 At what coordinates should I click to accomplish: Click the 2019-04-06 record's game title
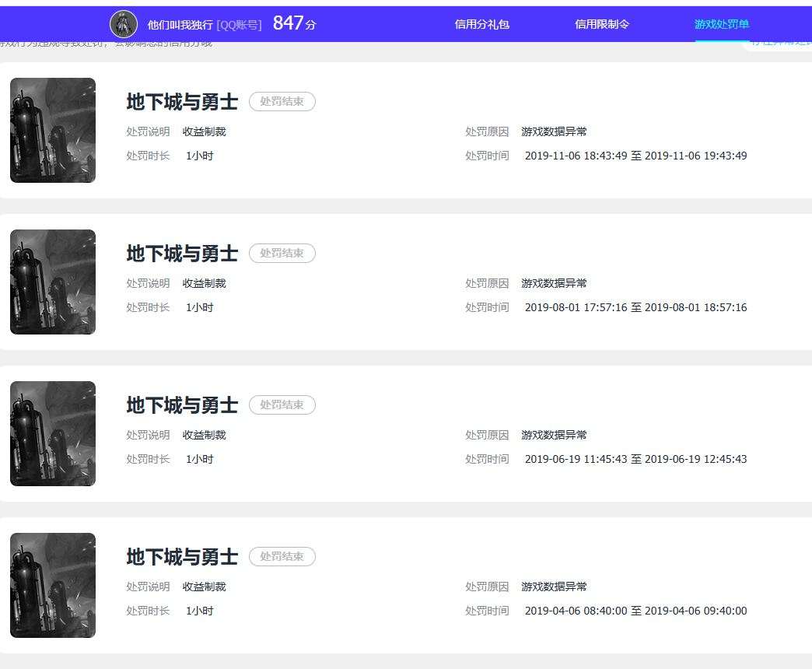pyautogui.click(x=182, y=557)
